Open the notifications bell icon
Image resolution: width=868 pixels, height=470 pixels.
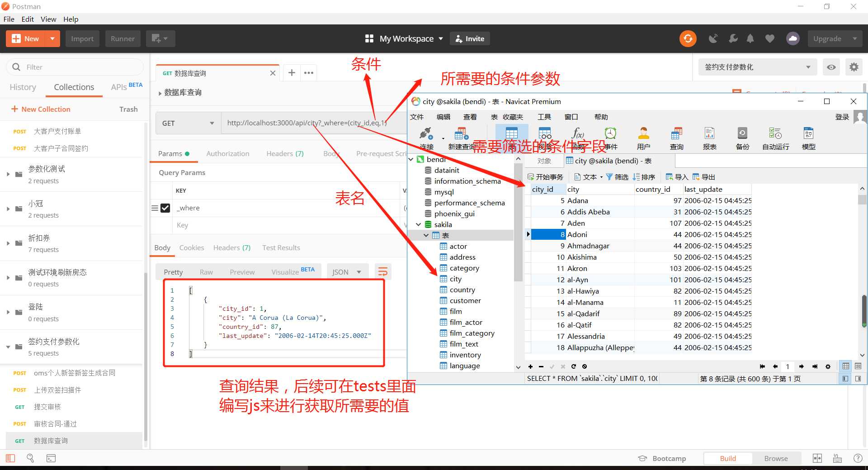750,39
